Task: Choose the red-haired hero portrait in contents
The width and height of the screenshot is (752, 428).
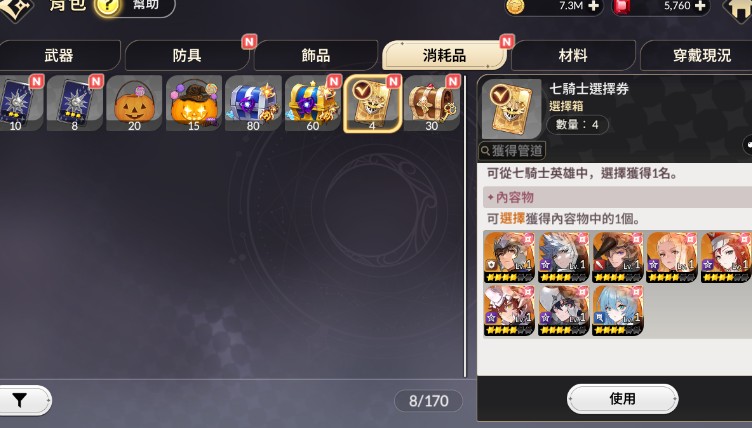Action: click(726, 256)
